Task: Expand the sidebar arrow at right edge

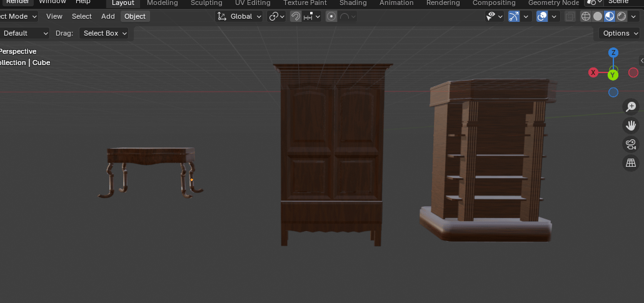Action: [x=641, y=61]
